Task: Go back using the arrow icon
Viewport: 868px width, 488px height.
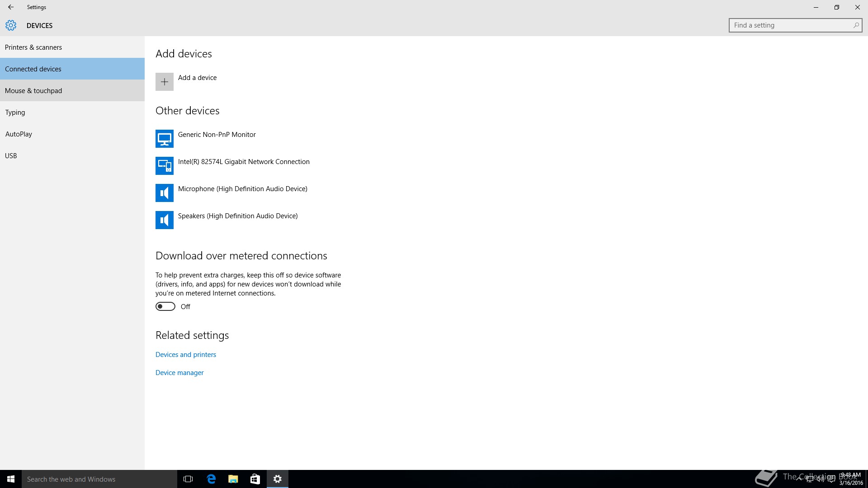Action: tap(11, 7)
